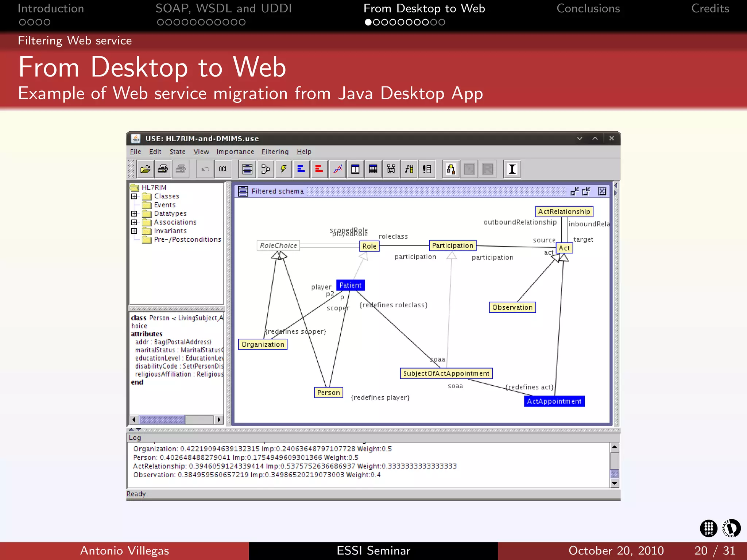
Task: Select the Organization class node
Action: (x=263, y=345)
